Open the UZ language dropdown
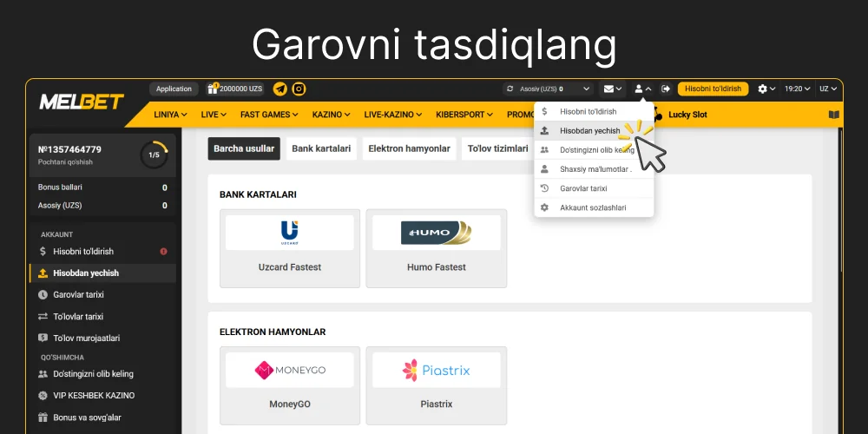868x434 pixels. (x=828, y=89)
